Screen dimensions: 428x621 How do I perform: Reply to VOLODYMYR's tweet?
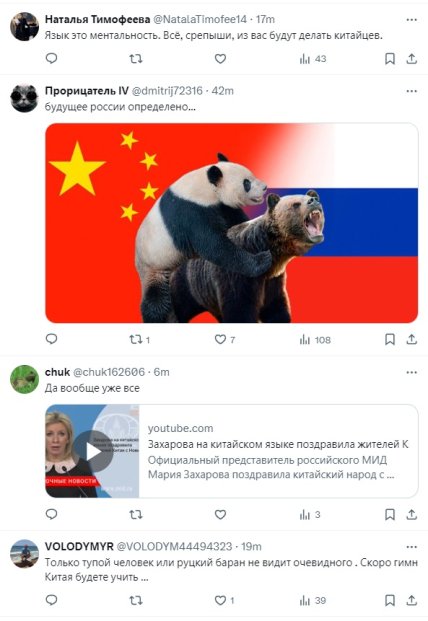pyautogui.click(x=51, y=600)
